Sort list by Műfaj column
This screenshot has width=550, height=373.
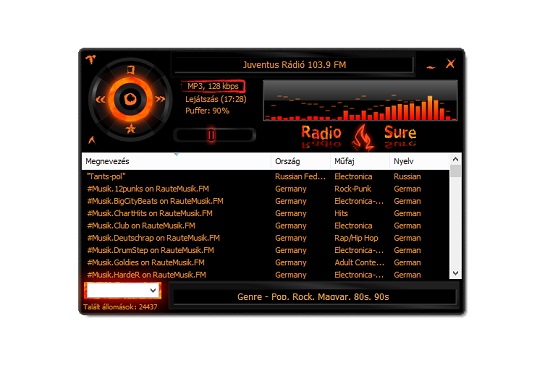coord(360,161)
